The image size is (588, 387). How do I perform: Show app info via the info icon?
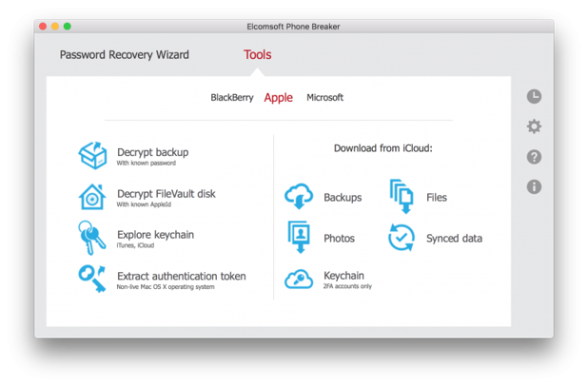click(534, 187)
